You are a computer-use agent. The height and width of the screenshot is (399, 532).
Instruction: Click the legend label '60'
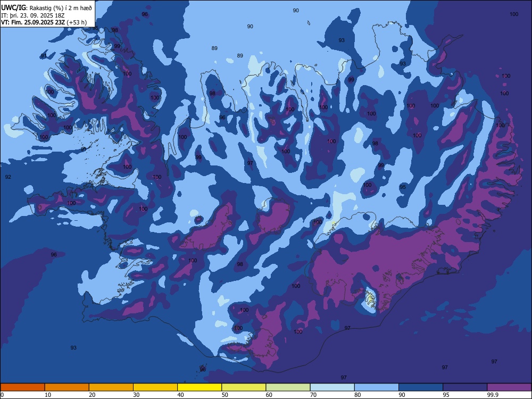click(269, 395)
